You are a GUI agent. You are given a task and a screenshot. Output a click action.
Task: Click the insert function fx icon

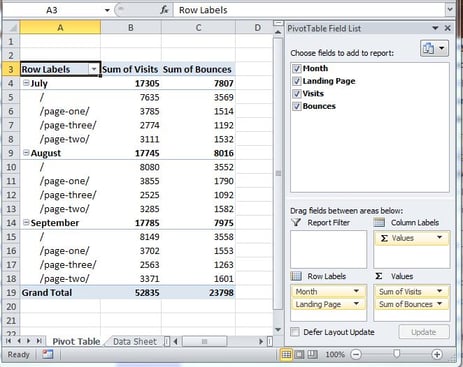click(164, 10)
